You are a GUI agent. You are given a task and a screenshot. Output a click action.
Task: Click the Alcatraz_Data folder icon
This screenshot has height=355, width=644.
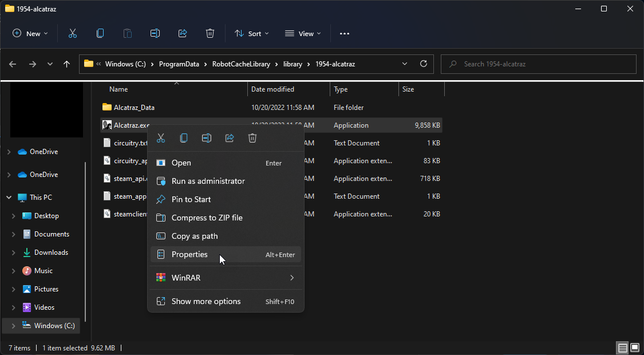click(107, 107)
